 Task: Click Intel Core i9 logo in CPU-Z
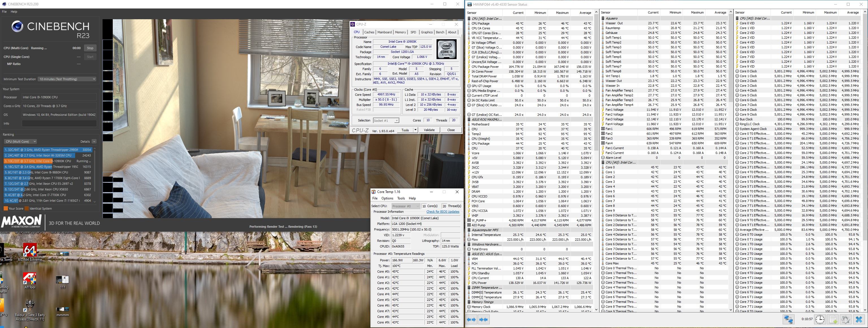pos(446,49)
